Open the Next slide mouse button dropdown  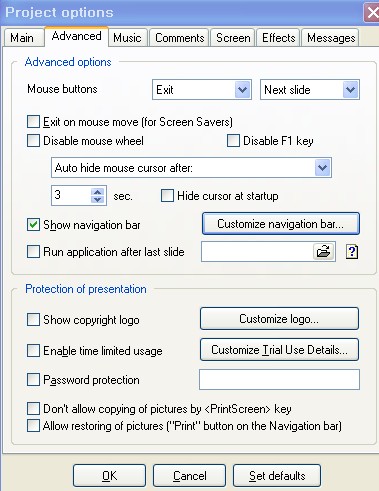tap(350, 90)
